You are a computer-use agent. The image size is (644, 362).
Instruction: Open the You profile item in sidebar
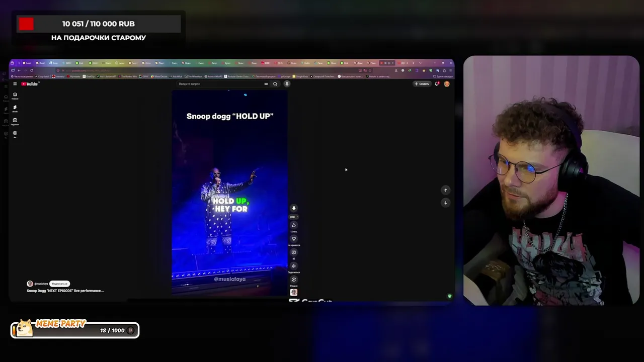coord(15,134)
